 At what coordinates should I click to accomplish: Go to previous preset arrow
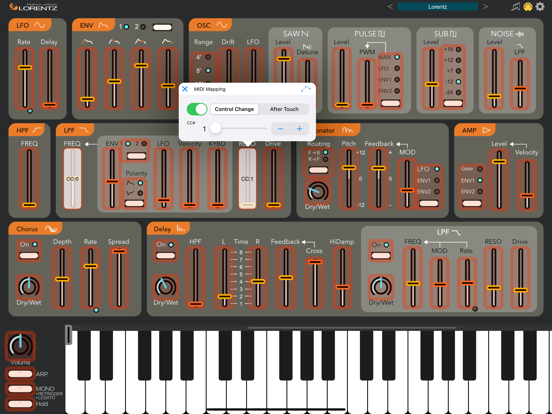click(390, 6)
